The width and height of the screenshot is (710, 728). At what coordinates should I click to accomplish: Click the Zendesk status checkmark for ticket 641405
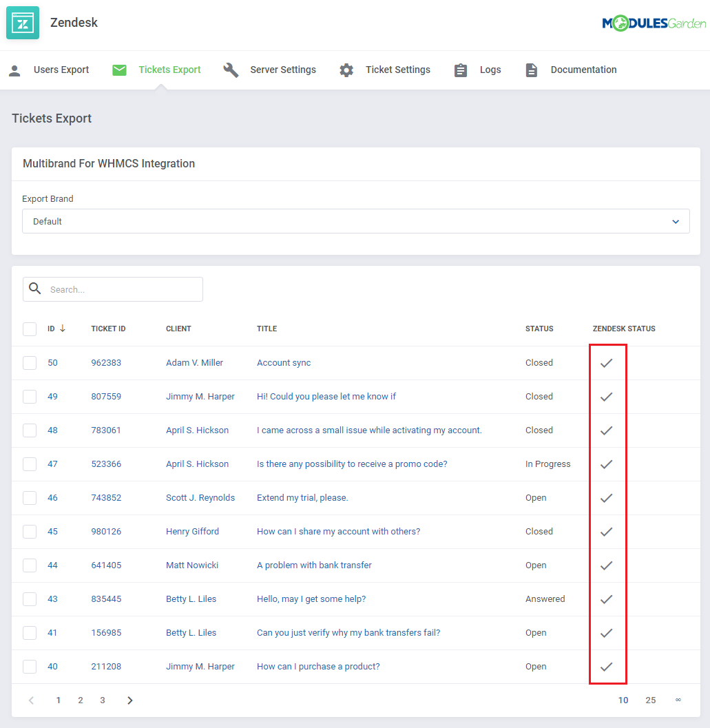tap(607, 565)
